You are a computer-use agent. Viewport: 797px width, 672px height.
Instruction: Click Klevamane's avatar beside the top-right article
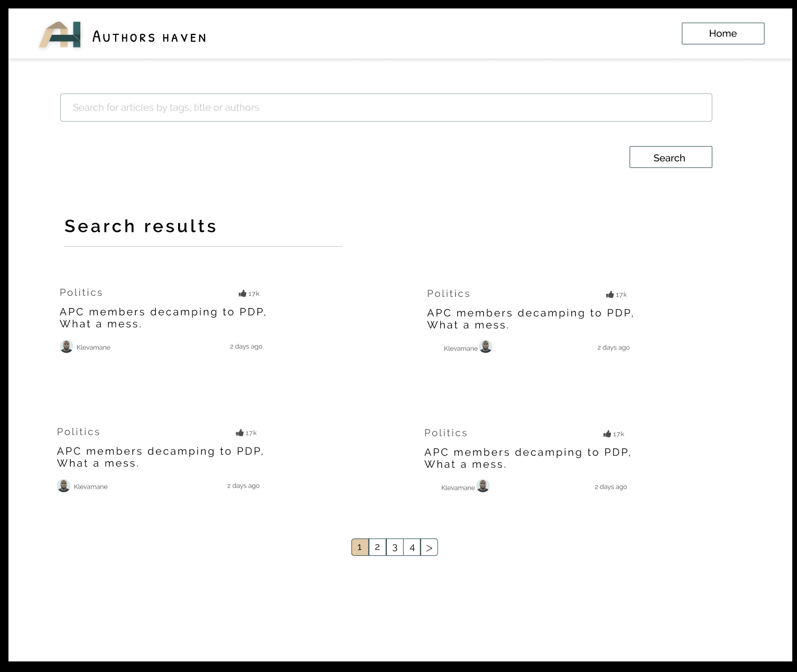(x=486, y=347)
